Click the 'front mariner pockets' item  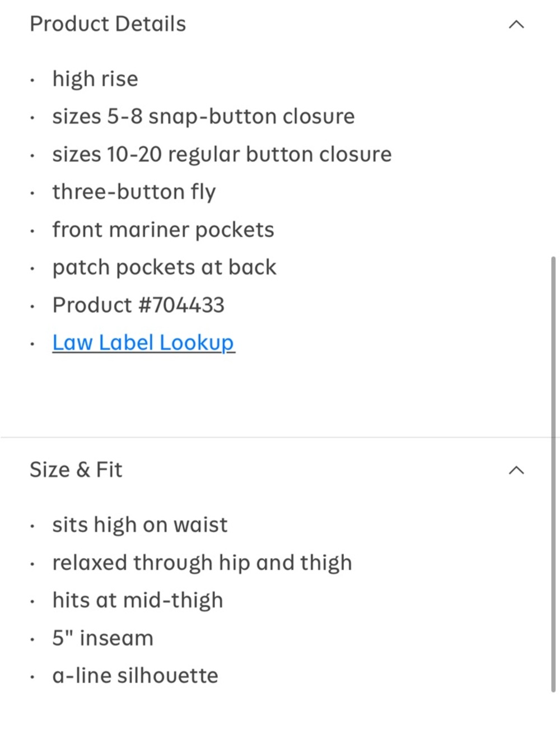(163, 230)
